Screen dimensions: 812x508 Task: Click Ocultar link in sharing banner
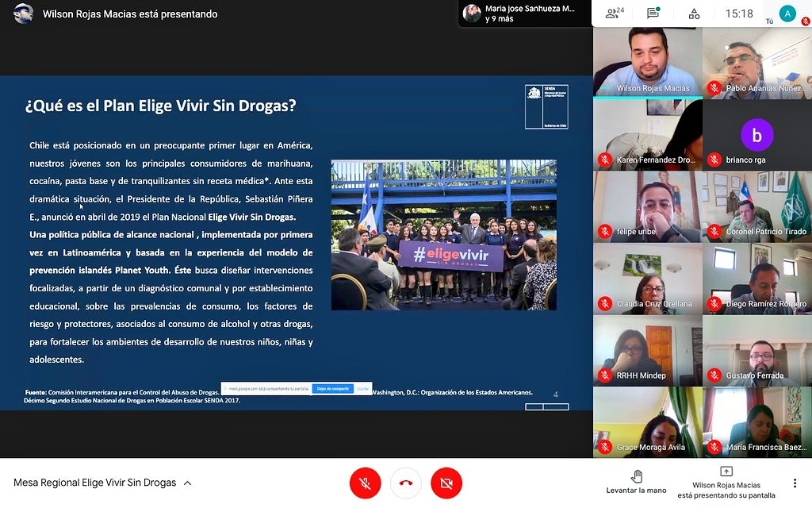click(x=362, y=388)
